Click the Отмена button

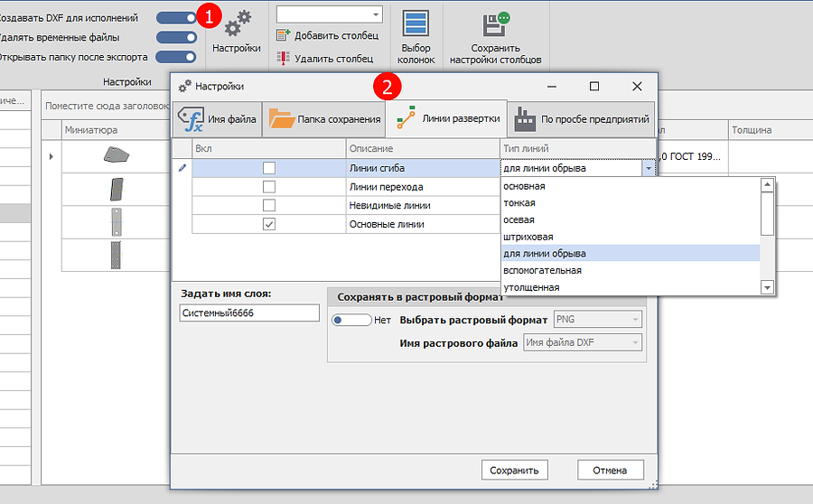[x=610, y=470]
